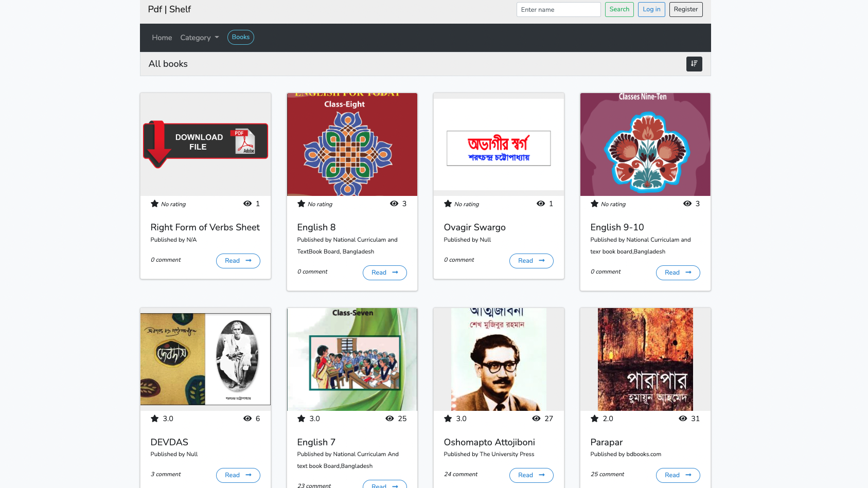Click the All books heading
The height and width of the screenshot is (488, 868).
coord(168,64)
